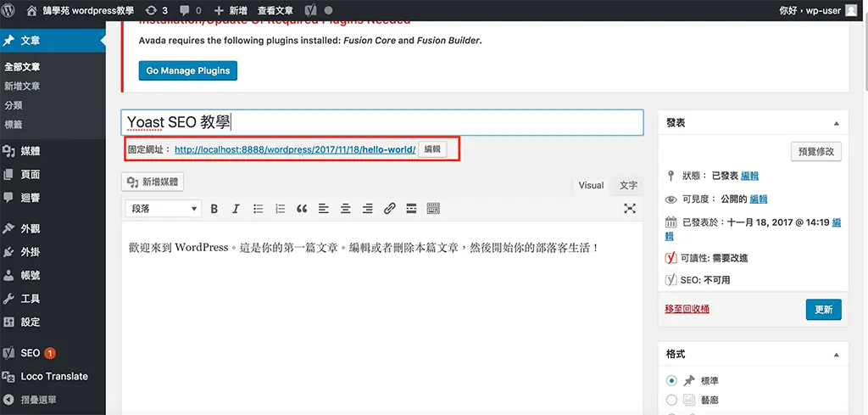Align text left
Viewport: 868px width, 415px height.
pos(324,208)
